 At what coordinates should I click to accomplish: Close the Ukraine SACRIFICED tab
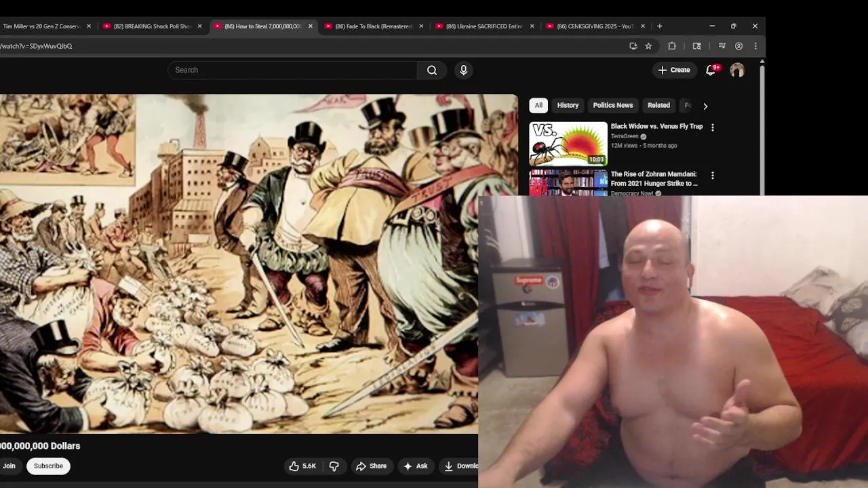pos(532,26)
